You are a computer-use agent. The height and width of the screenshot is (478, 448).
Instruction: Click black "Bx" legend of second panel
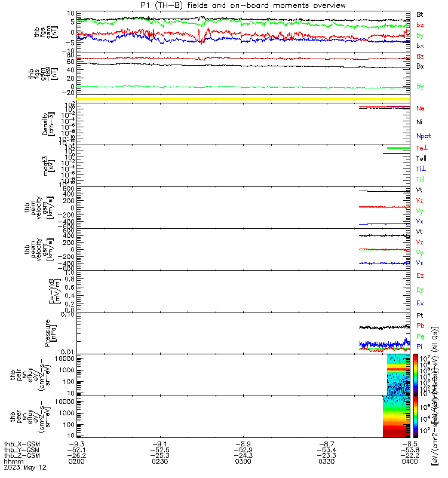(x=420, y=66)
